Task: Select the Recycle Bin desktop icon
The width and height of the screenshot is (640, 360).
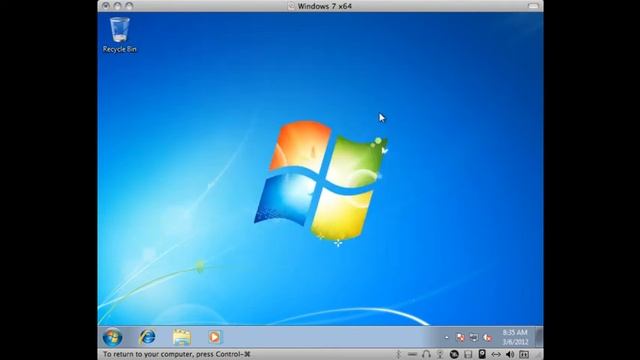Action: click(x=120, y=35)
